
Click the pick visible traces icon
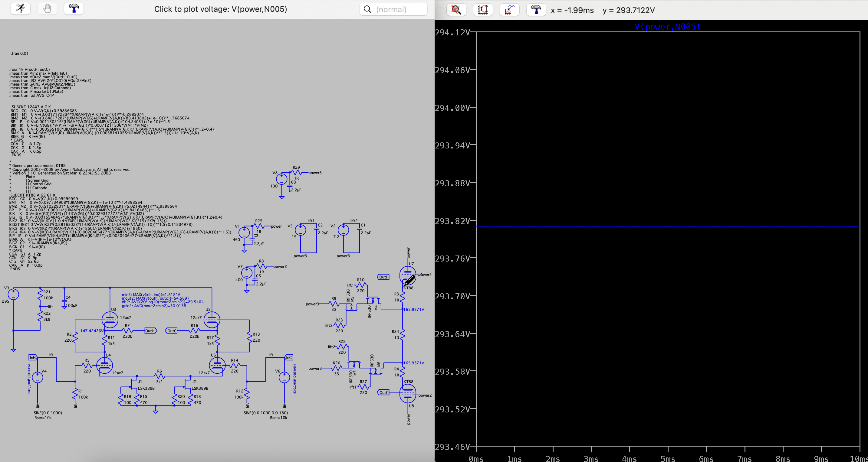click(509, 9)
